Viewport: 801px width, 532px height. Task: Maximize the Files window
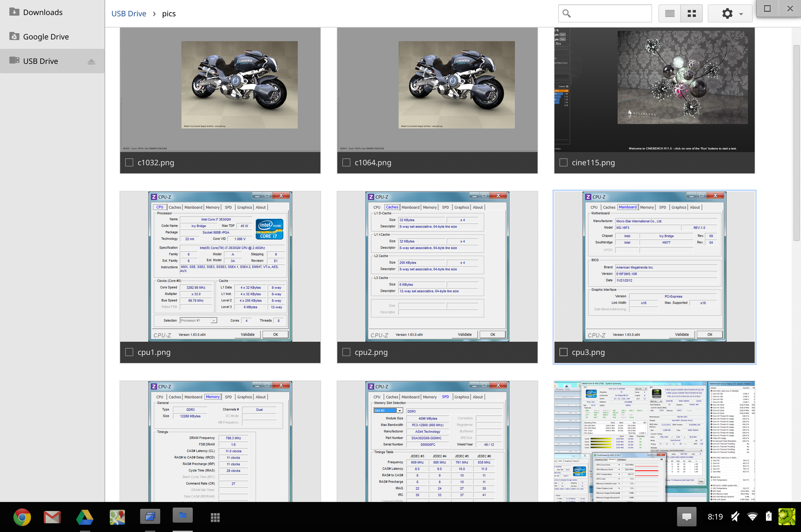768,8
